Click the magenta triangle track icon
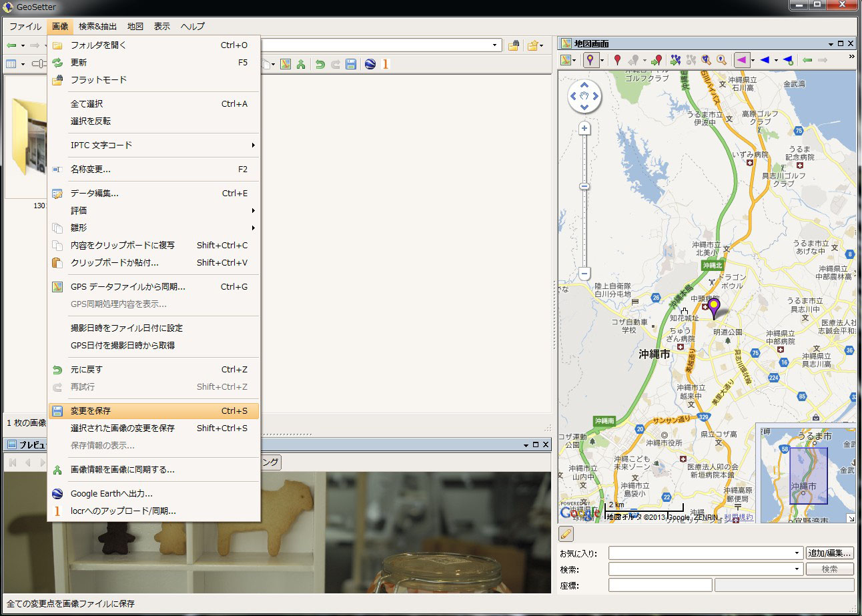Image resolution: width=862 pixels, height=616 pixels. coord(741,60)
